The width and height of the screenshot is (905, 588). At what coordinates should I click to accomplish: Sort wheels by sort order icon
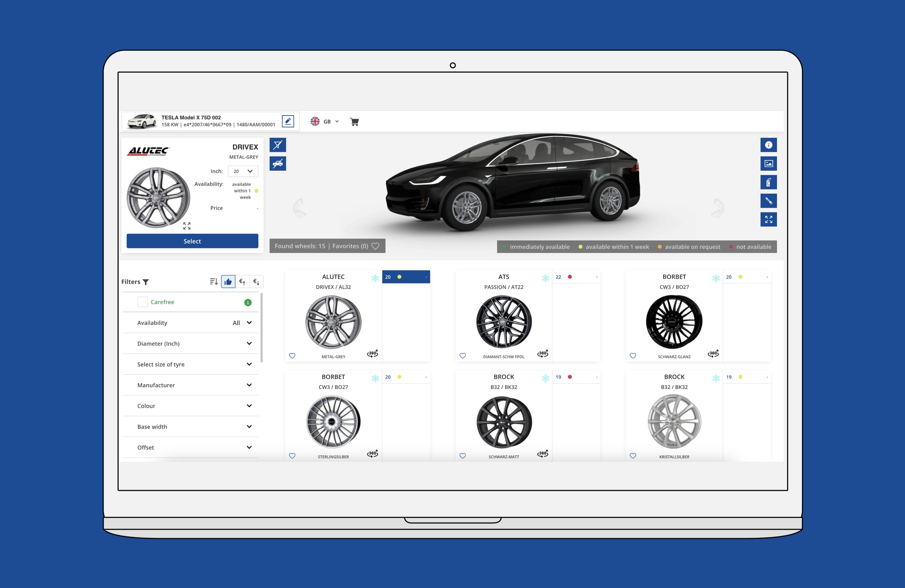click(214, 281)
